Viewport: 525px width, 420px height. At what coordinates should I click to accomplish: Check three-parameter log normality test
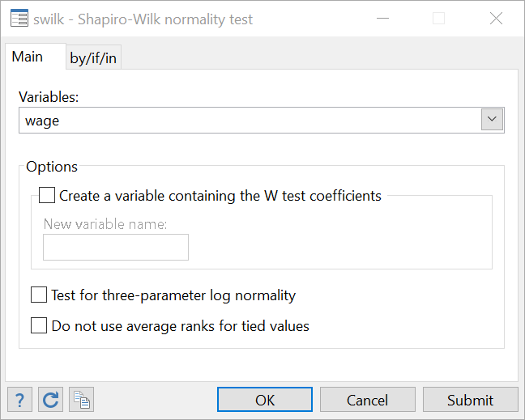tap(39, 295)
